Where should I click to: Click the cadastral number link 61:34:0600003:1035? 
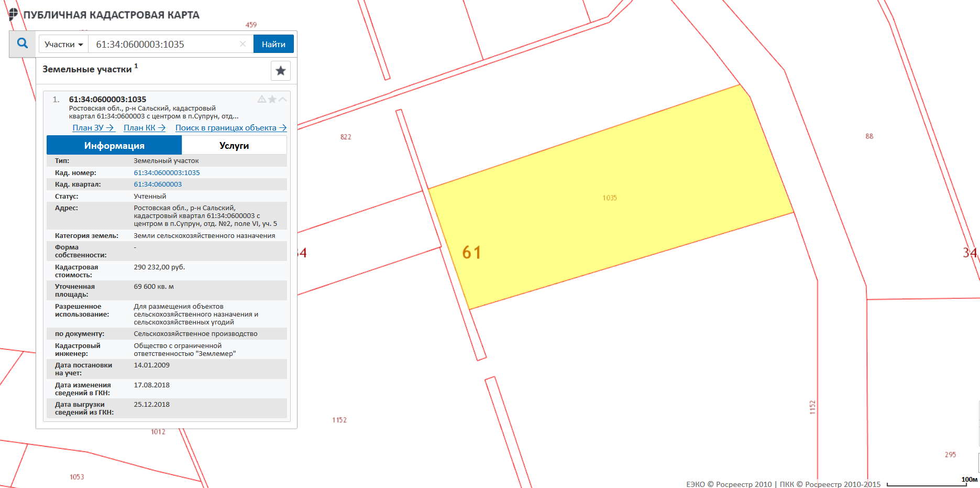[167, 172]
